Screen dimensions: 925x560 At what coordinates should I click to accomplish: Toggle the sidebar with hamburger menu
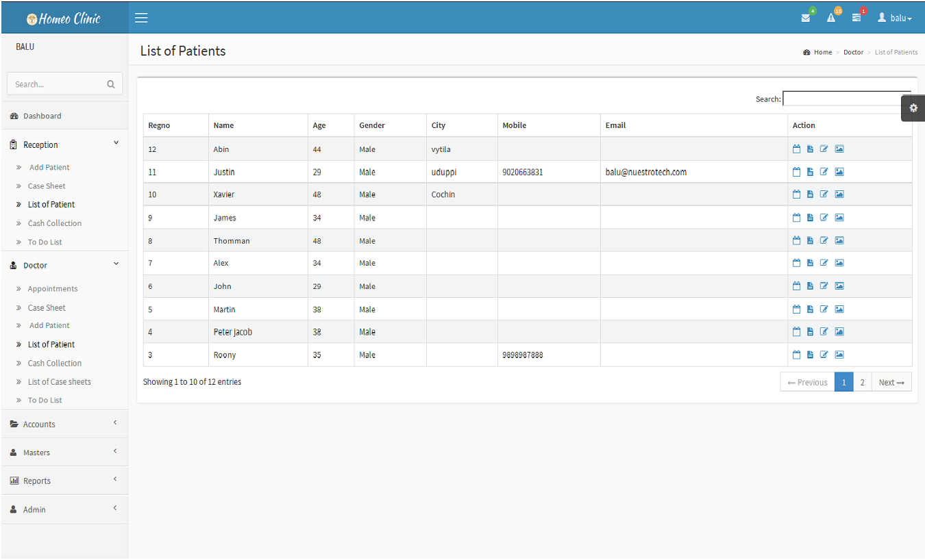tap(141, 18)
